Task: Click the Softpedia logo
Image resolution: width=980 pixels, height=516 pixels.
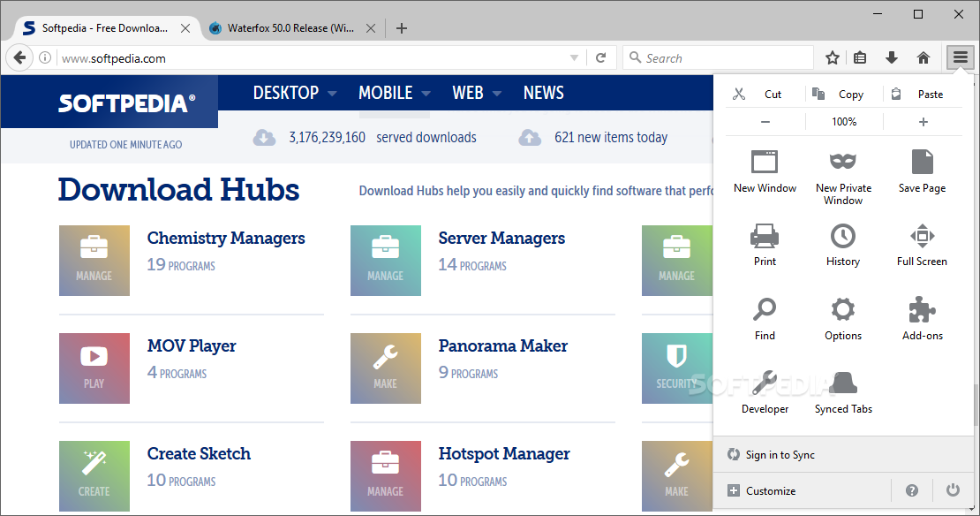Action: [x=126, y=103]
